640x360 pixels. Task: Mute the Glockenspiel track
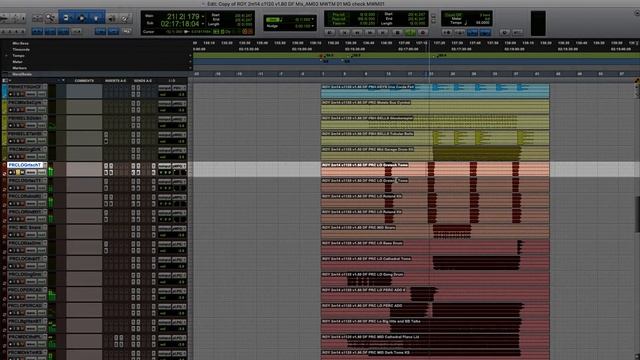pyautogui.click(x=22, y=125)
